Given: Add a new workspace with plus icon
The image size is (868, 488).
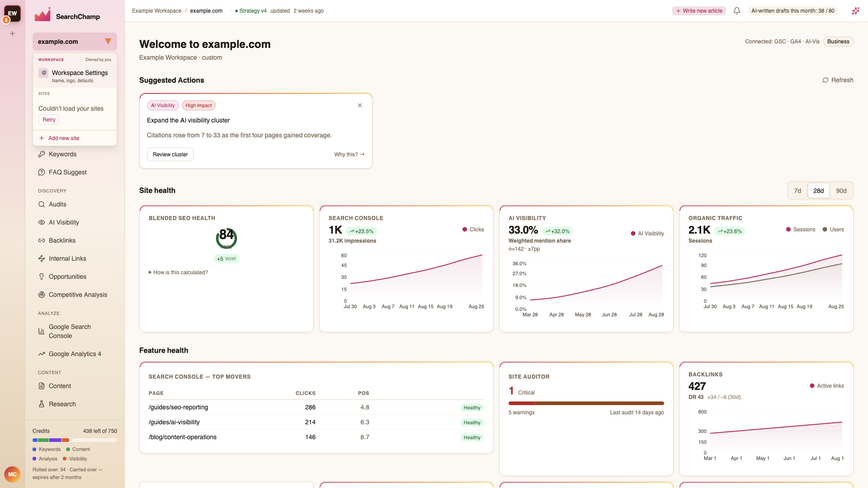Looking at the screenshot, I should click(x=13, y=33).
